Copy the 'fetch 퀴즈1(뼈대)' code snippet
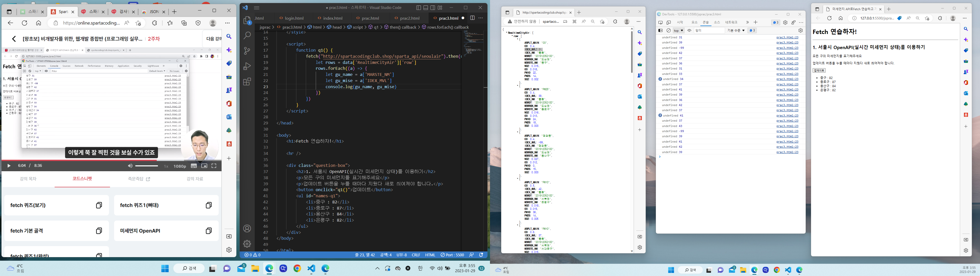980x276 pixels. click(x=209, y=205)
